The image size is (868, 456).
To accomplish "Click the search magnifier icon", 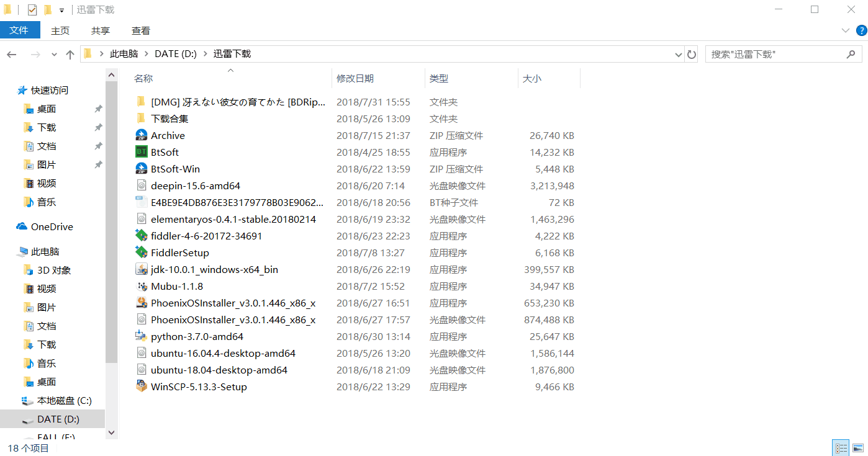I will (851, 54).
